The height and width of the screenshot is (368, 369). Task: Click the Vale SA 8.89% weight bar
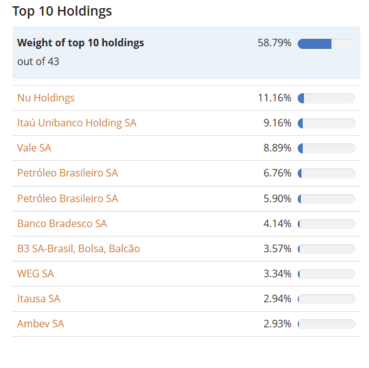point(326,148)
